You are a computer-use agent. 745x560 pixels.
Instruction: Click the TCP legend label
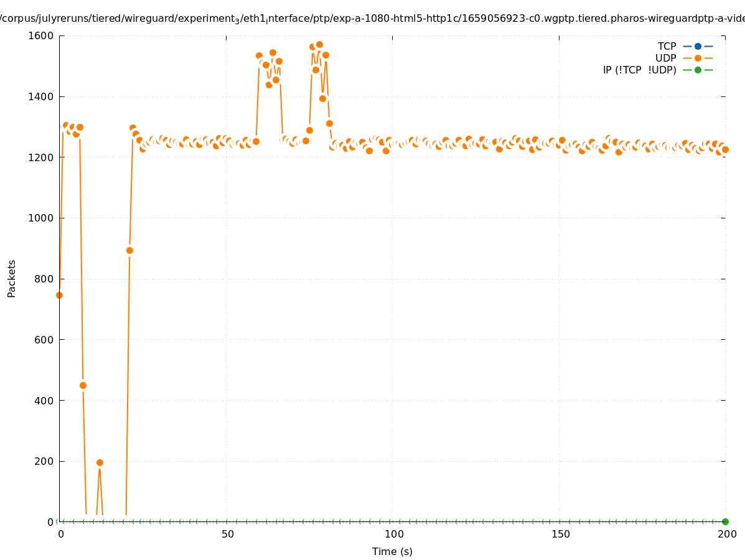point(667,46)
